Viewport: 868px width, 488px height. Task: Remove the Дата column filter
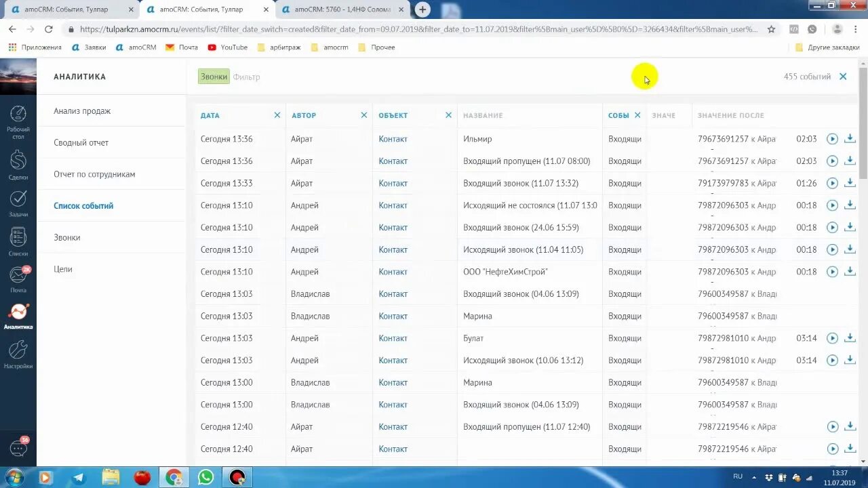tap(277, 115)
